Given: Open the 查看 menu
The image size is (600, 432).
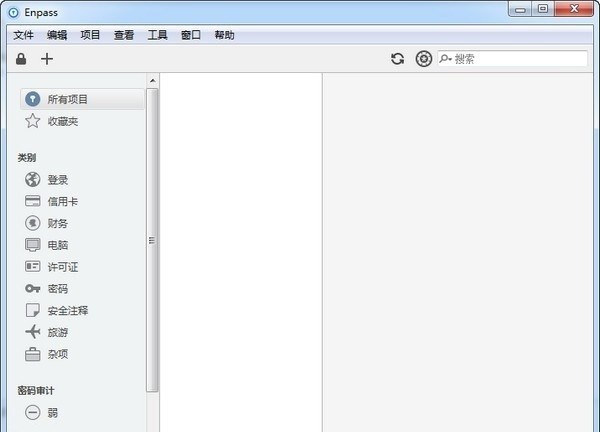Looking at the screenshot, I should tap(124, 35).
